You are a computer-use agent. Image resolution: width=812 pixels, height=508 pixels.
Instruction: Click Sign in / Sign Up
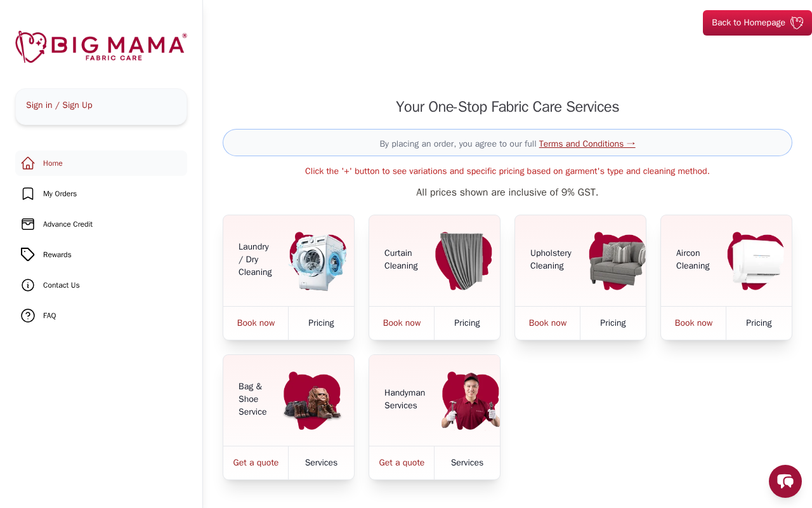(59, 105)
